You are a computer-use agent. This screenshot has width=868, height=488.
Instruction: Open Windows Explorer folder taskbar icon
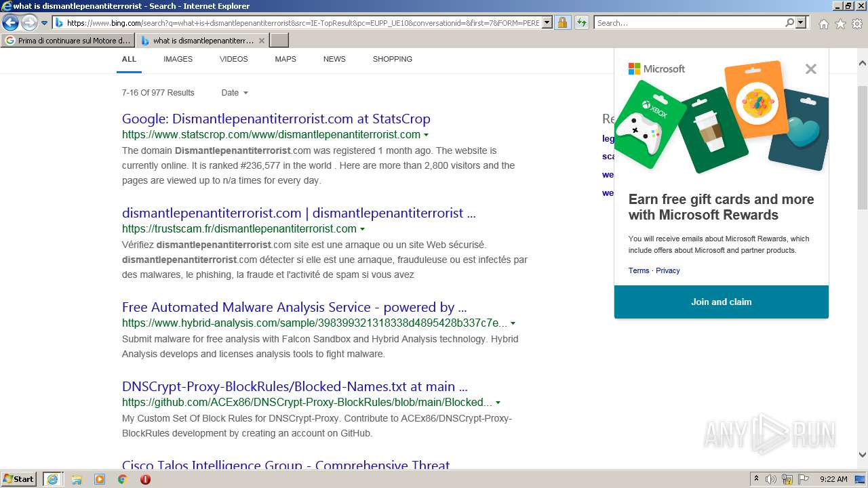click(77, 479)
